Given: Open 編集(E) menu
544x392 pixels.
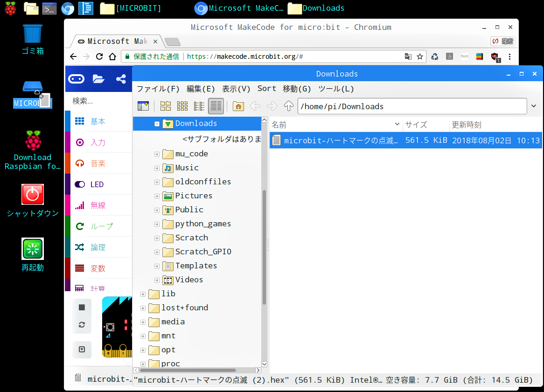Looking at the screenshot, I should coord(201,89).
